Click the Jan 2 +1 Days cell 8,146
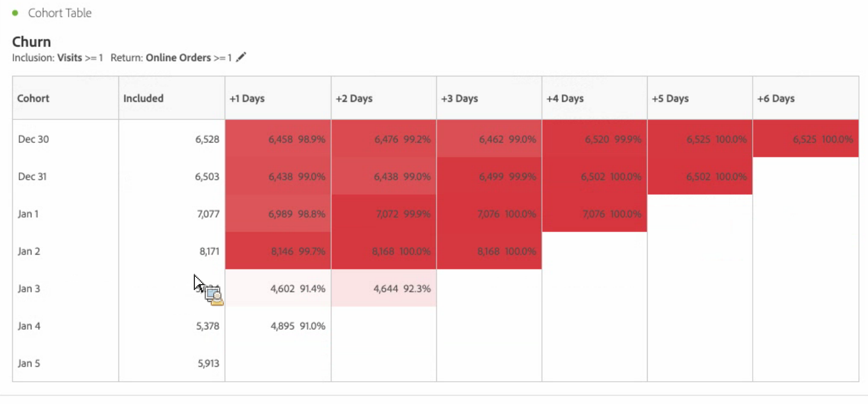Viewport: 868px width, 404px height. coord(278,251)
